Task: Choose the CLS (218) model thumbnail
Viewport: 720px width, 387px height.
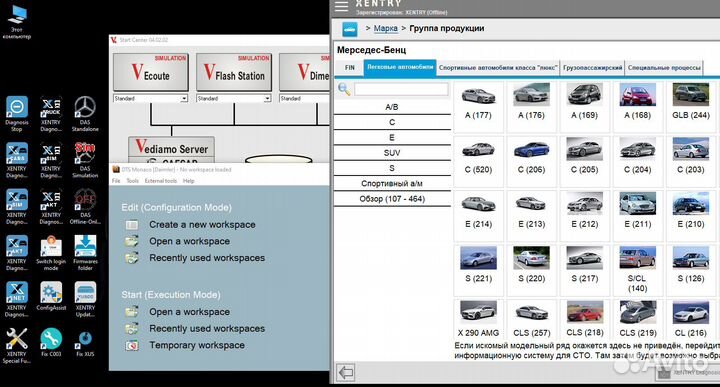Action: tap(584, 312)
